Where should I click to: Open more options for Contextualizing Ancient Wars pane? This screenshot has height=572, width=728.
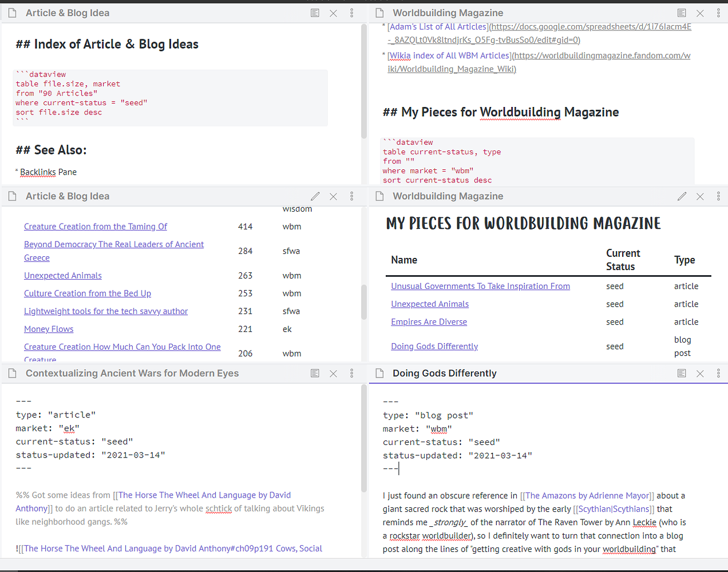351,373
